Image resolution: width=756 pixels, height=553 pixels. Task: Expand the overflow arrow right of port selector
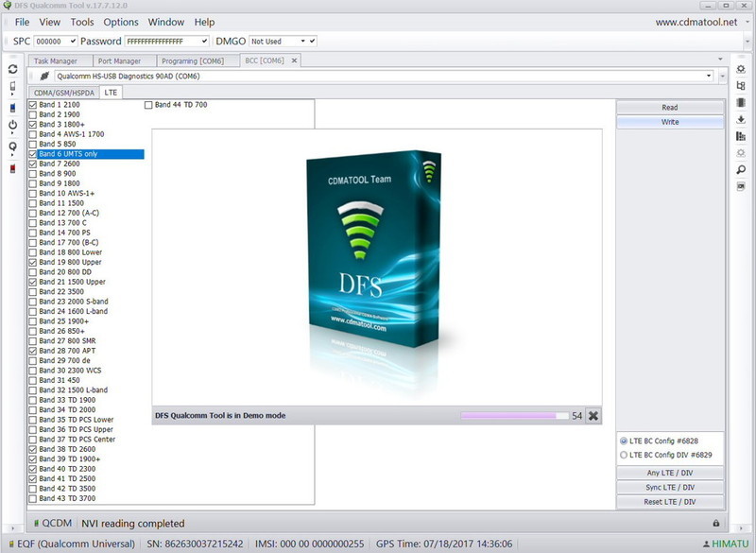pos(722,77)
